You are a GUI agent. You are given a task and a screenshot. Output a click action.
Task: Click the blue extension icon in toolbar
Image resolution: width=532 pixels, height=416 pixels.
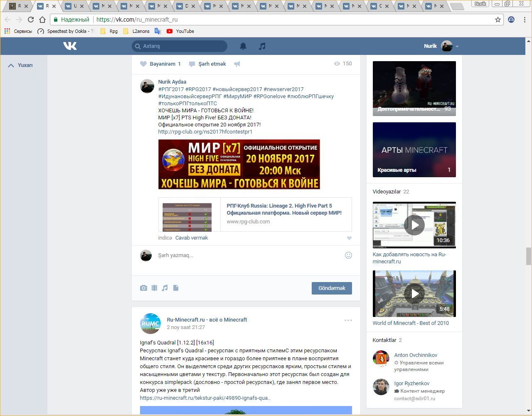511,20
